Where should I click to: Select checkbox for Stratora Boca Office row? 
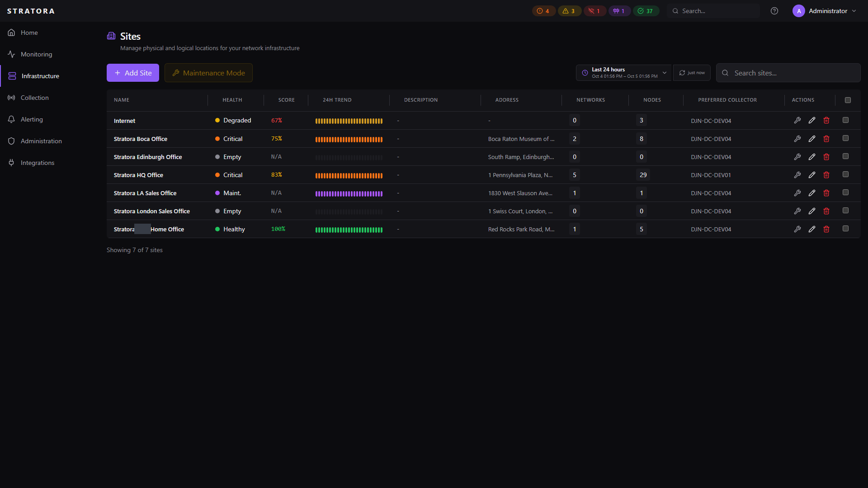pyautogui.click(x=845, y=138)
